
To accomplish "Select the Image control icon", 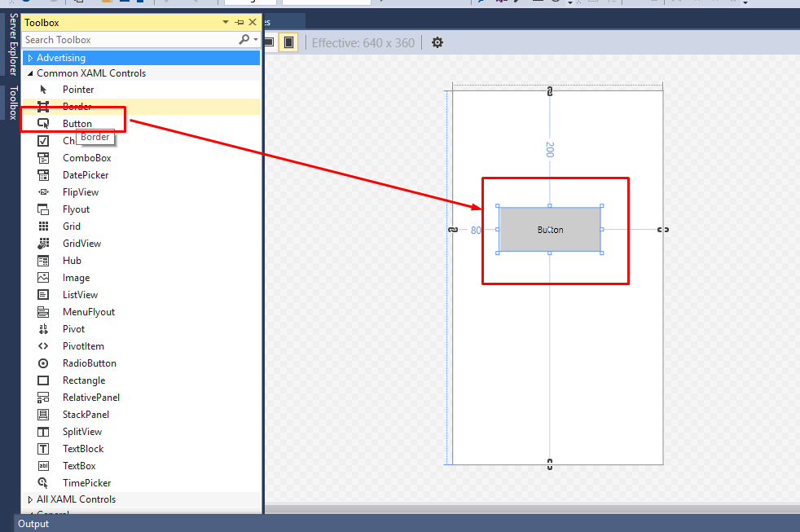I will coord(43,278).
